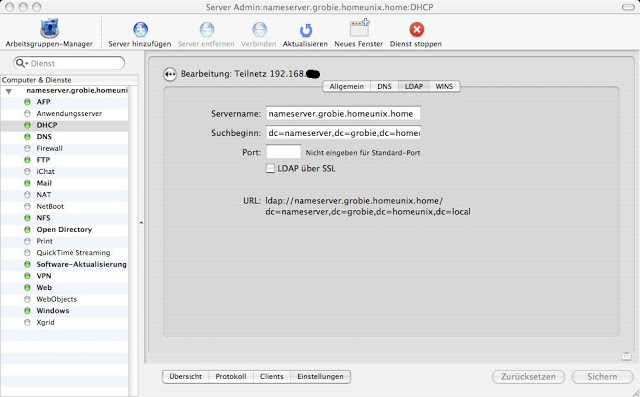This screenshot has height=397, width=640.
Task: Click the small icon at panel's lower right corner
Action: 626,356
